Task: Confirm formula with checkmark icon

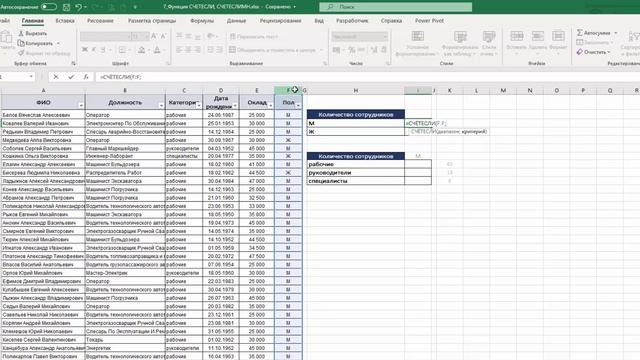Action: tap(71, 77)
